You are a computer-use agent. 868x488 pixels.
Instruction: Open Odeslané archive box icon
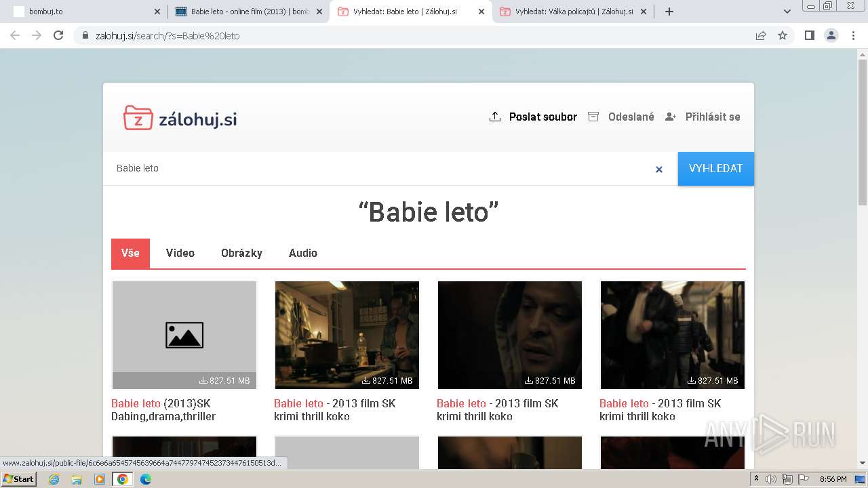point(593,117)
